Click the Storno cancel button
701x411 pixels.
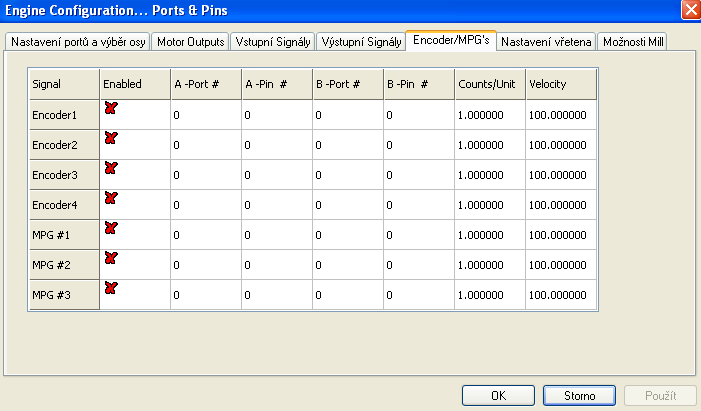click(x=579, y=395)
